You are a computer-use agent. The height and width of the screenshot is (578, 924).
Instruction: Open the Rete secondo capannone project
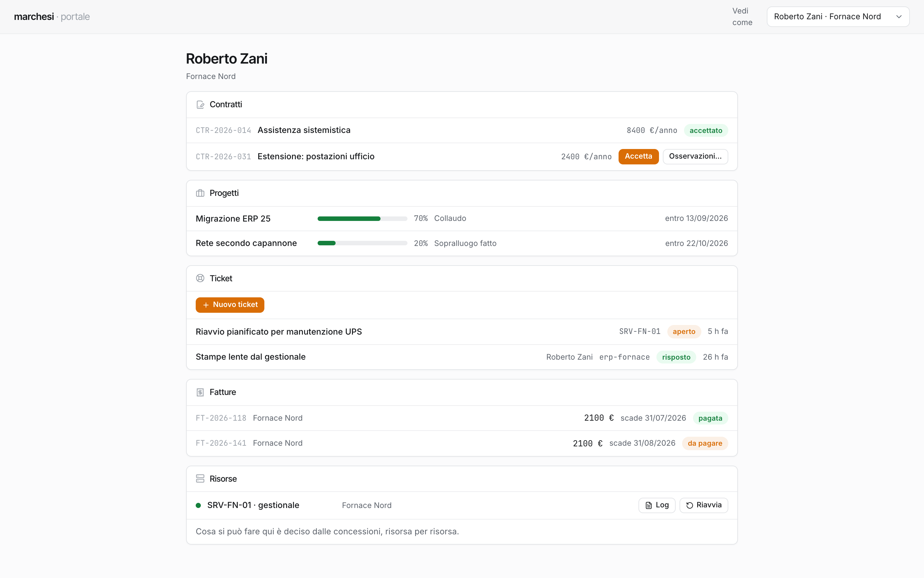246,243
